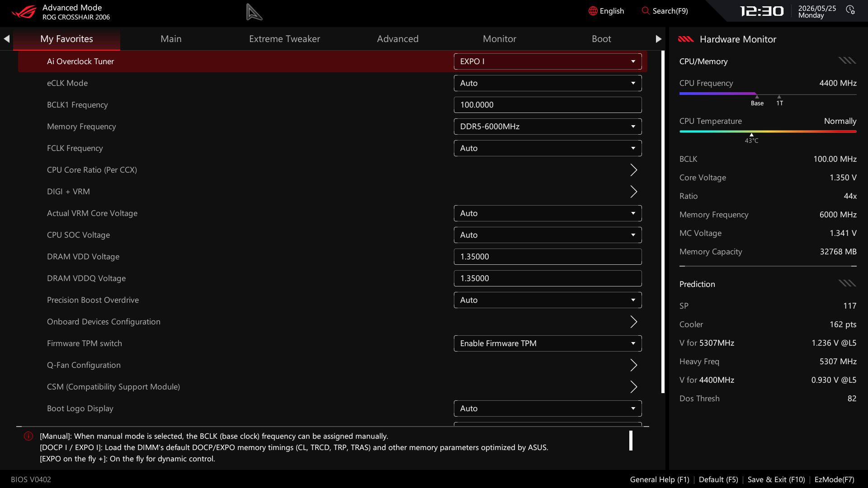The width and height of the screenshot is (868, 488).
Task: Click the SP 117 value
Action: [849, 306]
